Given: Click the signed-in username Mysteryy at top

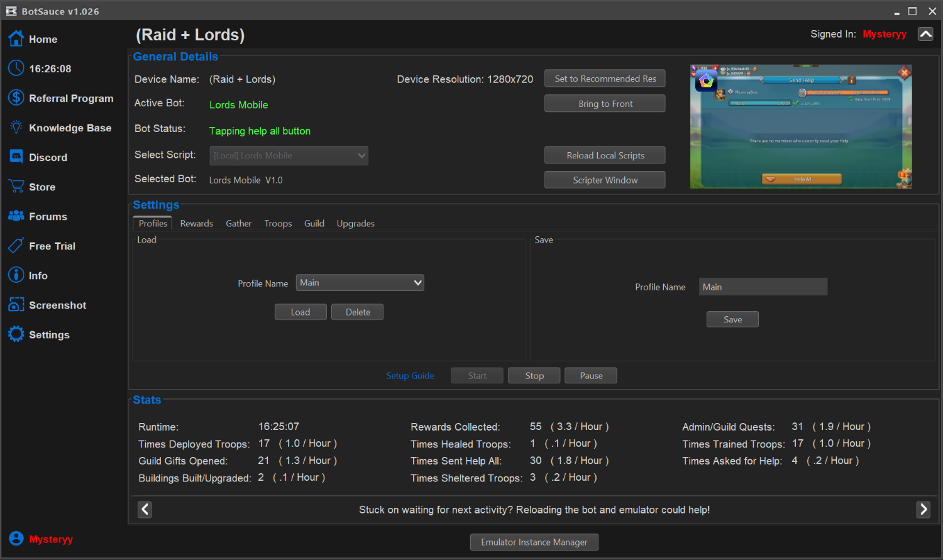Looking at the screenshot, I should click(x=885, y=34).
